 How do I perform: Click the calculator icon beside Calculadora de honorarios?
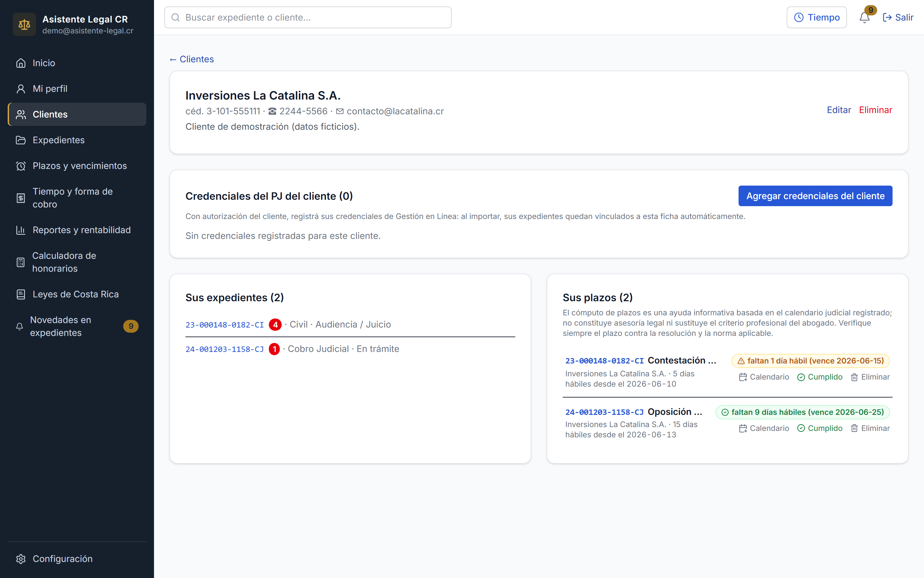point(21,262)
